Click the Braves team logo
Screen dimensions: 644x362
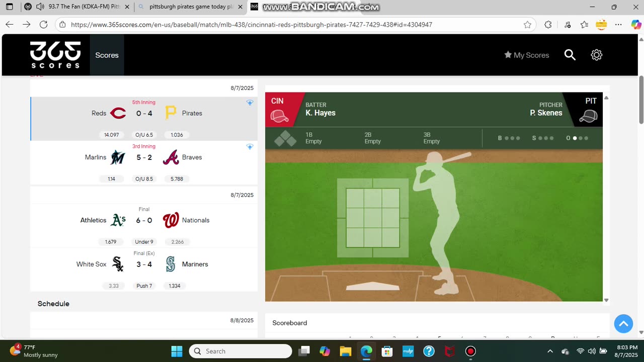click(x=171, y=157)
